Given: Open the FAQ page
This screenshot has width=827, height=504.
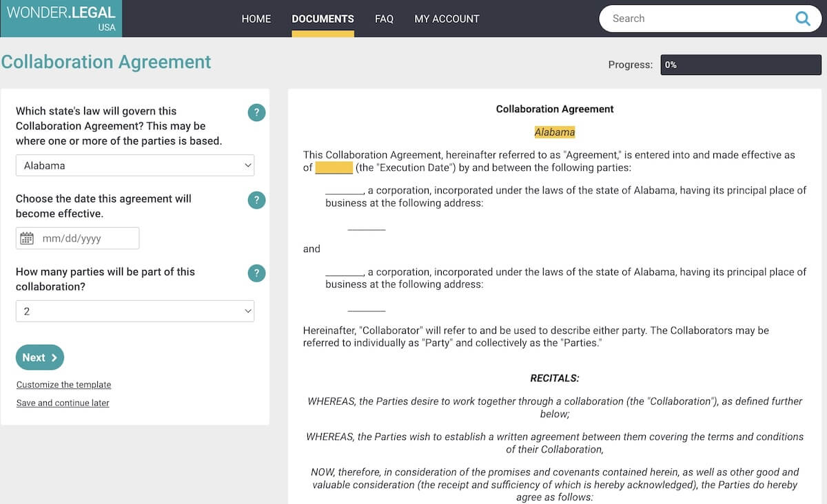Looking at the screenshot, I should click(384, 19).
